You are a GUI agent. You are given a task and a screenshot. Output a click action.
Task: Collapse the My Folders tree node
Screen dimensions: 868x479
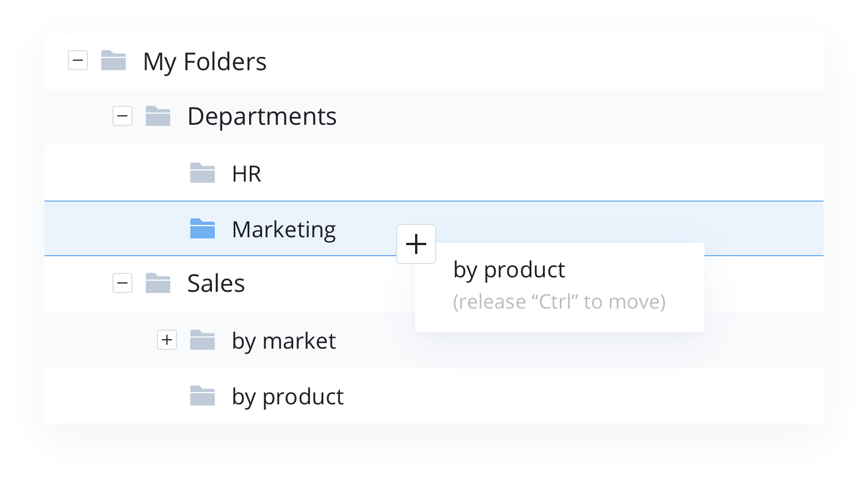[78, 60]
